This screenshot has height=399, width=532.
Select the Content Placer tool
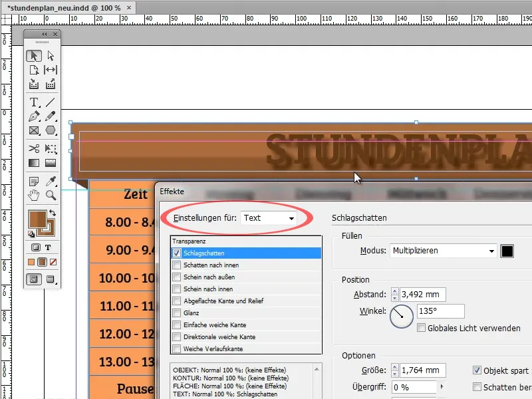(x=51, y=84)
